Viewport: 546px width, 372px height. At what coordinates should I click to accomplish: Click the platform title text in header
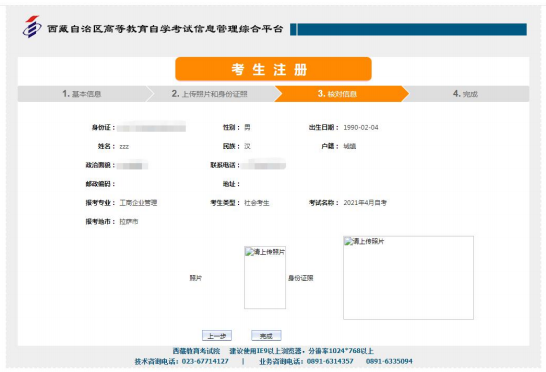tap(165, 29)
